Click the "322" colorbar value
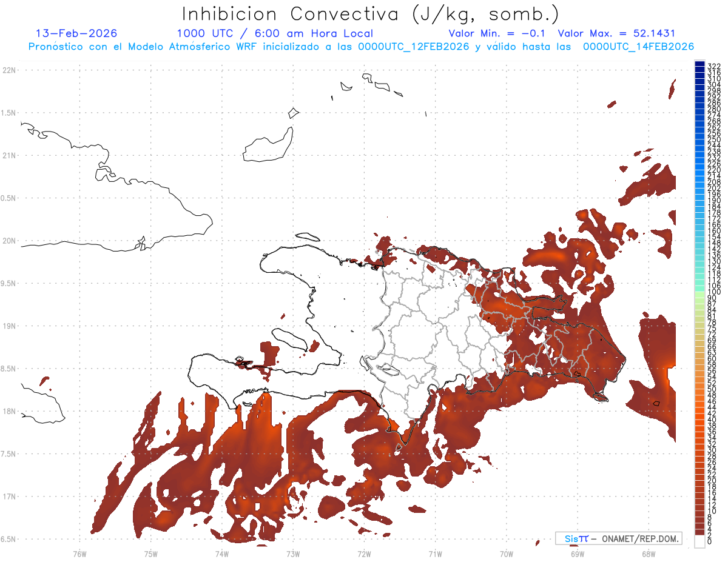728x562 pixels. tap(713, 66)
